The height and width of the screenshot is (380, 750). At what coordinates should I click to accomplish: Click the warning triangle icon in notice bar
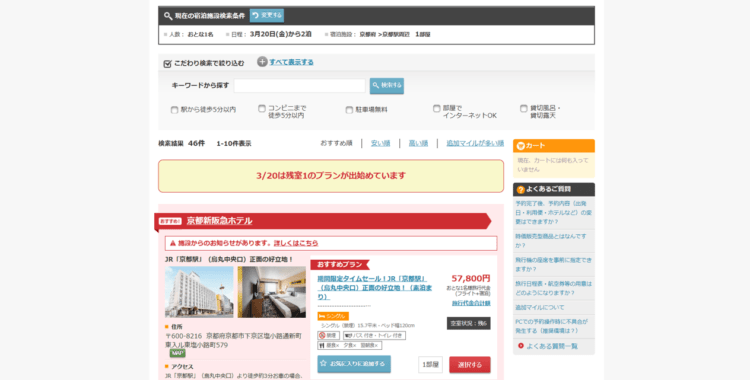(x=173, y=243)
